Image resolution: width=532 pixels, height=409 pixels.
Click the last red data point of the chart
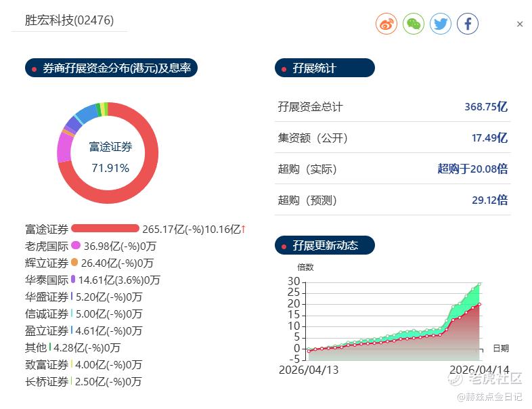(x=479, y=304)
